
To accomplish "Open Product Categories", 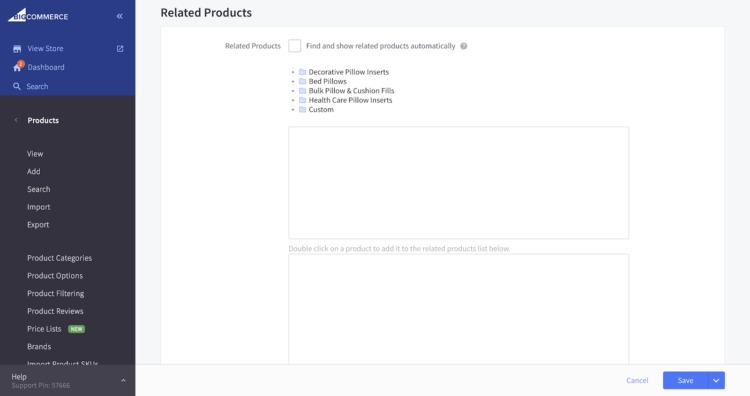I will point(59,258).
